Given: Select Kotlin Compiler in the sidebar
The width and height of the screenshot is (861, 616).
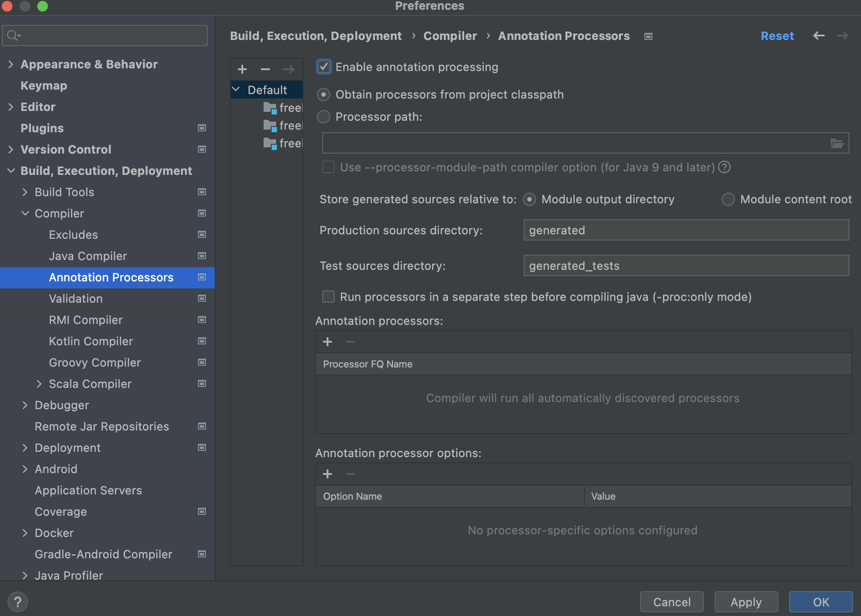Looking at the screenshot, I should click(x=91, y=341).
